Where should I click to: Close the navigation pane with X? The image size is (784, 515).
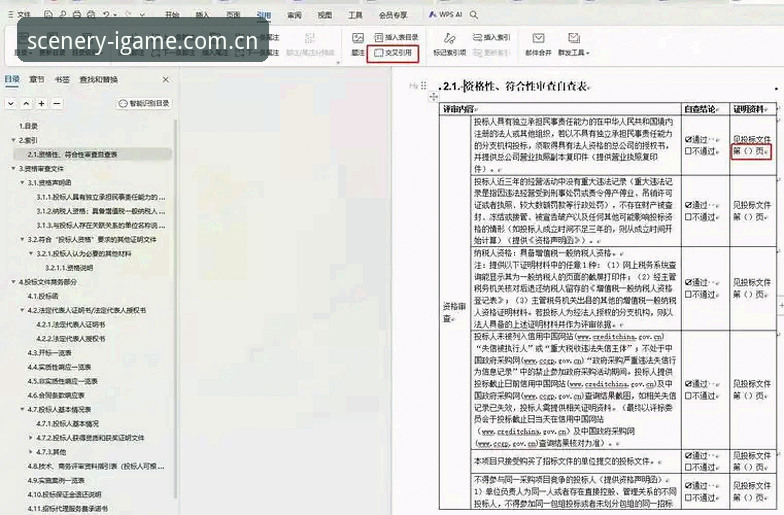166,80
